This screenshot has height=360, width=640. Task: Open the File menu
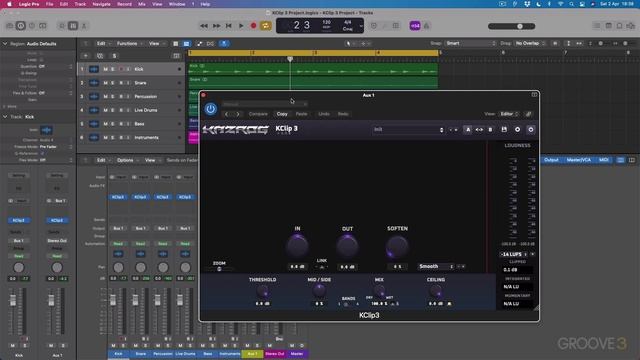pyautogui.click(x=49, y=4)
